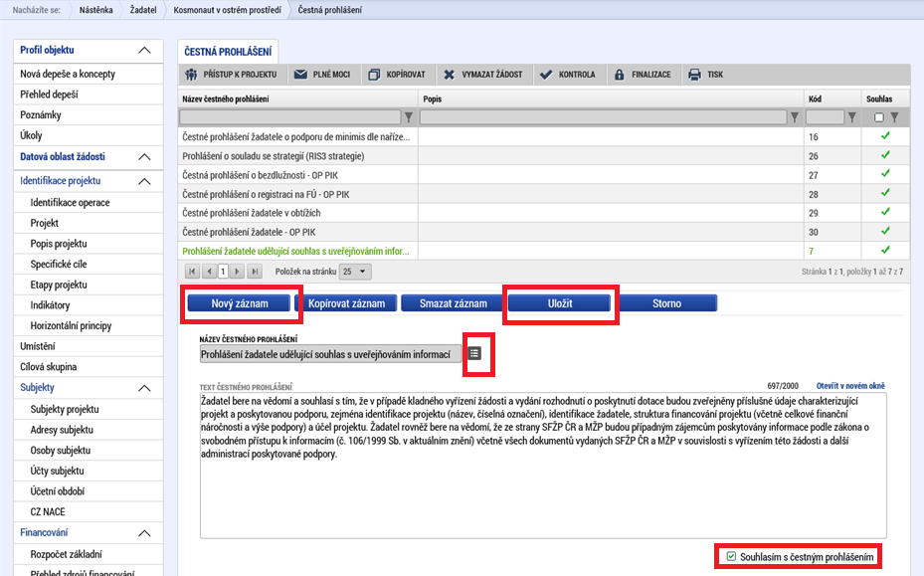
Task: Click Název čestného prohlášení detail field
Action: [x=330, y=354]
